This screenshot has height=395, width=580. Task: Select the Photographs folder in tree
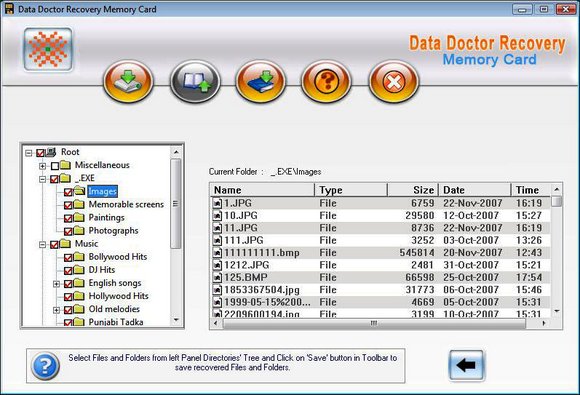(x=113, y=231)
